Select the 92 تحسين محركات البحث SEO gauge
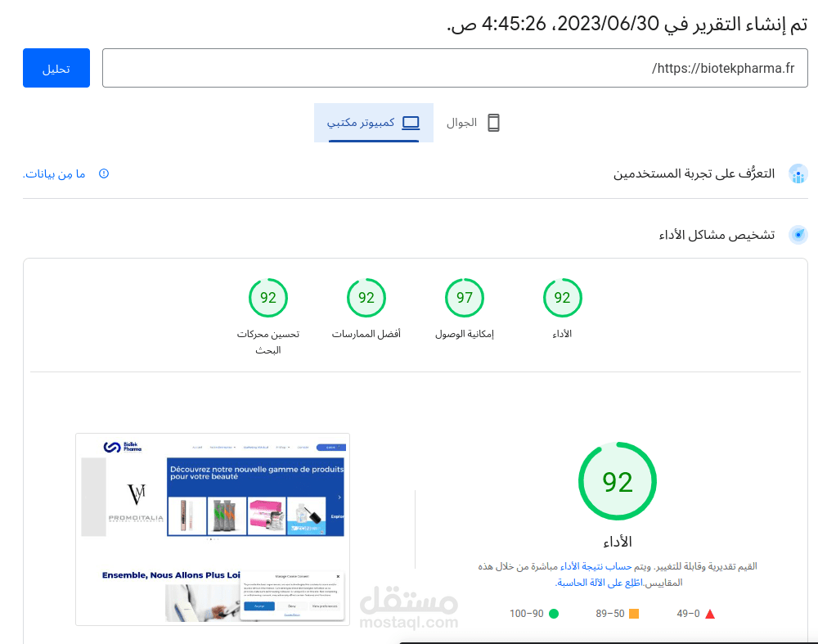Viewport: 818px width, 644px height. [268, 298]
